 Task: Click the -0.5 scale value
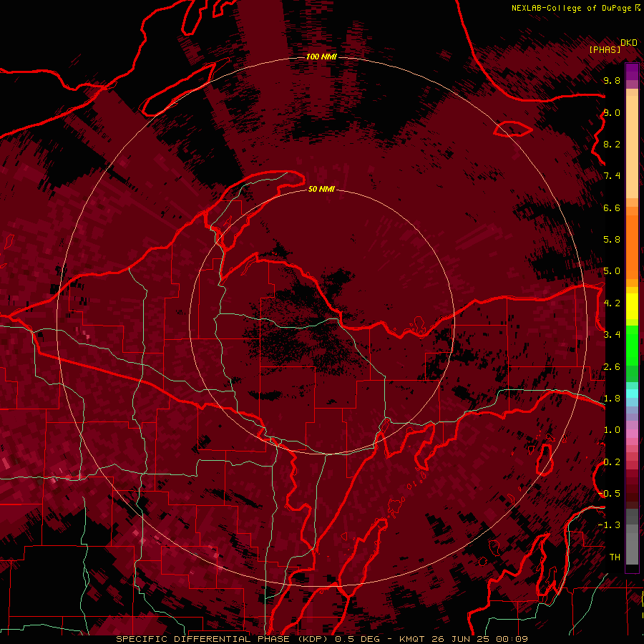click(x=609, y=494)
